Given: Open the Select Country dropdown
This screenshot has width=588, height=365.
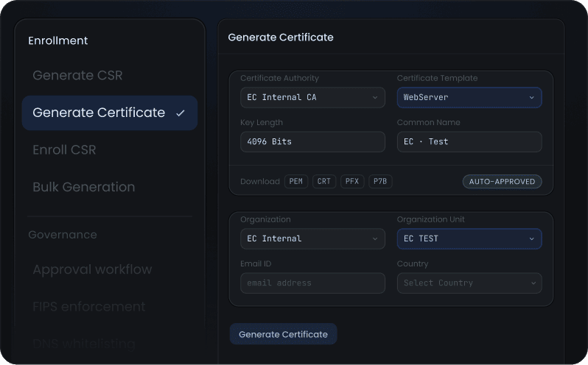Looking at the screenshot, I should pyautogui.click(x=469, y=283).
